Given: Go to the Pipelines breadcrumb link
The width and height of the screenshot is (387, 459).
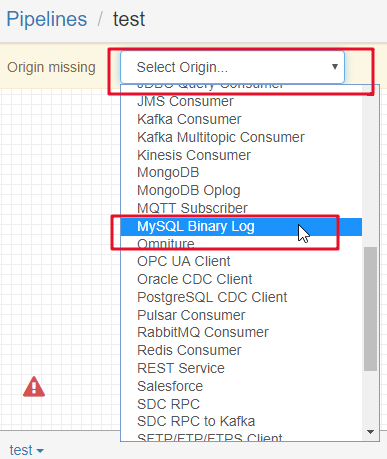Looking at the screenshot, I should tap(47, 19).
